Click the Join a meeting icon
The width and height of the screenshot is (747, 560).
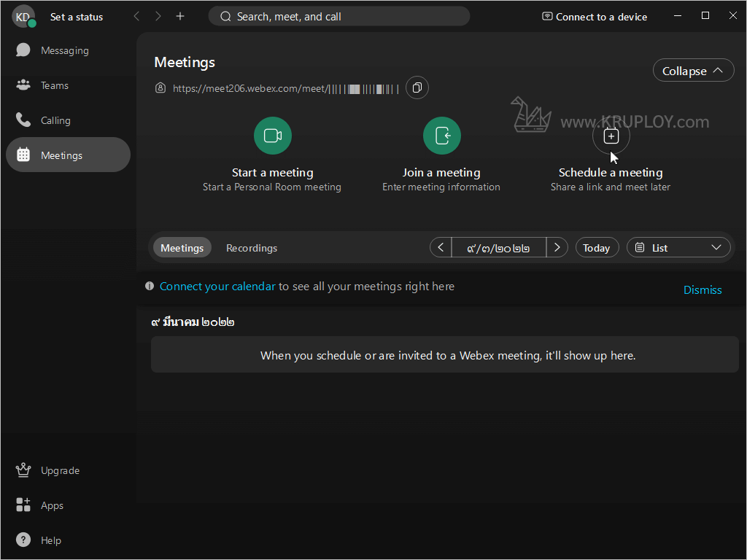pyautogui.click(x=441, y=136)
